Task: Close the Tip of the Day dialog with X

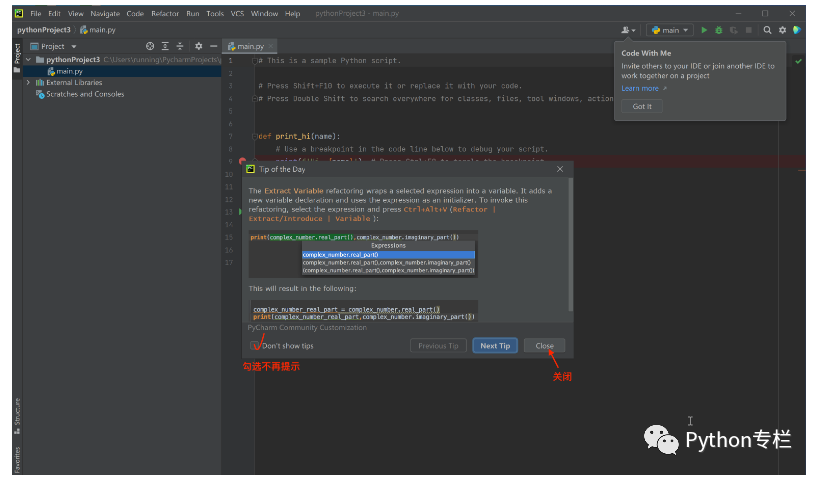Action: 560,169
